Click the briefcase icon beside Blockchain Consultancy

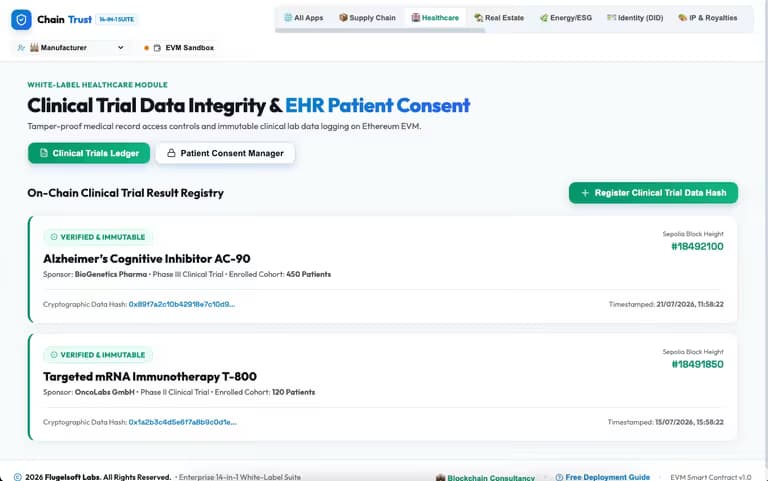[440, 478]
